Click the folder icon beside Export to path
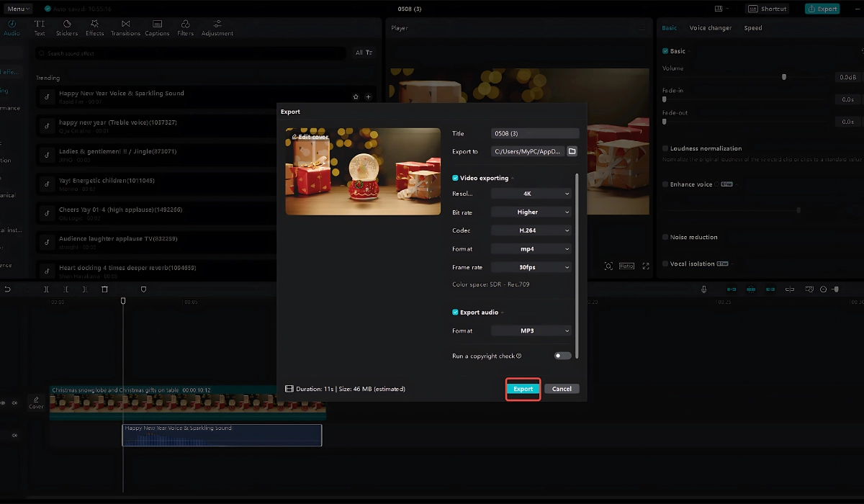Image resolution: width=864 pixels, height=504 pixels. (x=572, y=152)
